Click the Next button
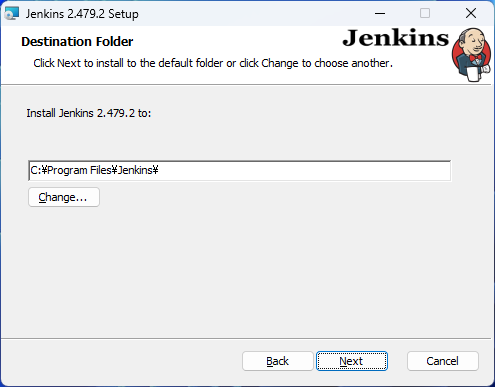The height and width of the screenshot is (387, 495). [x=352, y=361]
